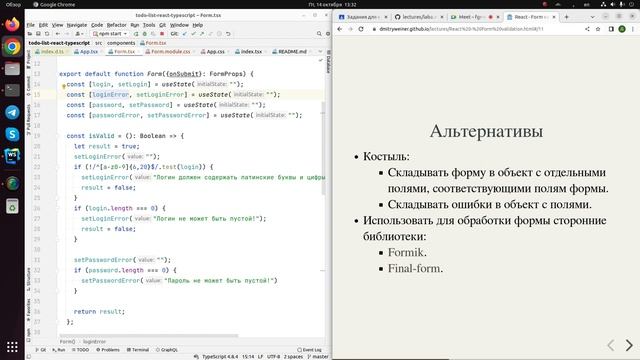Open Search Everywhere magnifier in WebStorm
640x360 pixels.
tap(319, 34)
